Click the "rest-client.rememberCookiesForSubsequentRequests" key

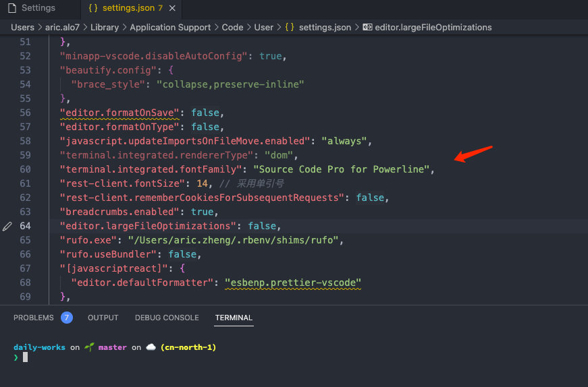click(202, 198)
